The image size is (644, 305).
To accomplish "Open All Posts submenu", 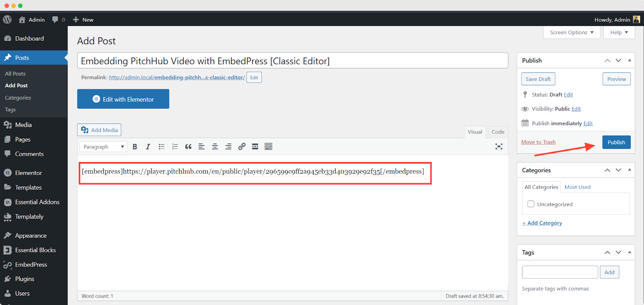I will (15, 74).
